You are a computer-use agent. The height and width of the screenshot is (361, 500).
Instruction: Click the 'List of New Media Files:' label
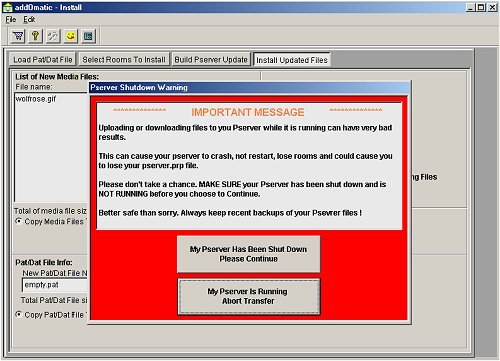pos(57,77)
